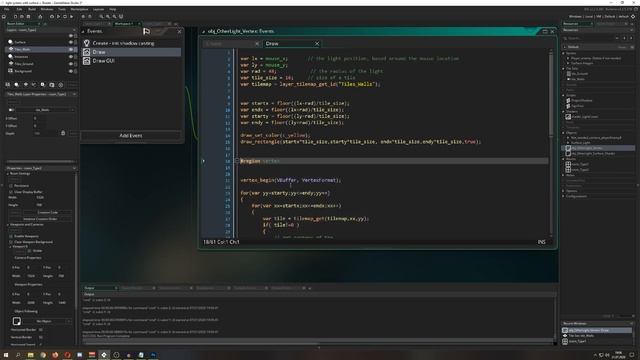Toggle visibility of the Background layer
640x360 pixels.
click(71, 71)
